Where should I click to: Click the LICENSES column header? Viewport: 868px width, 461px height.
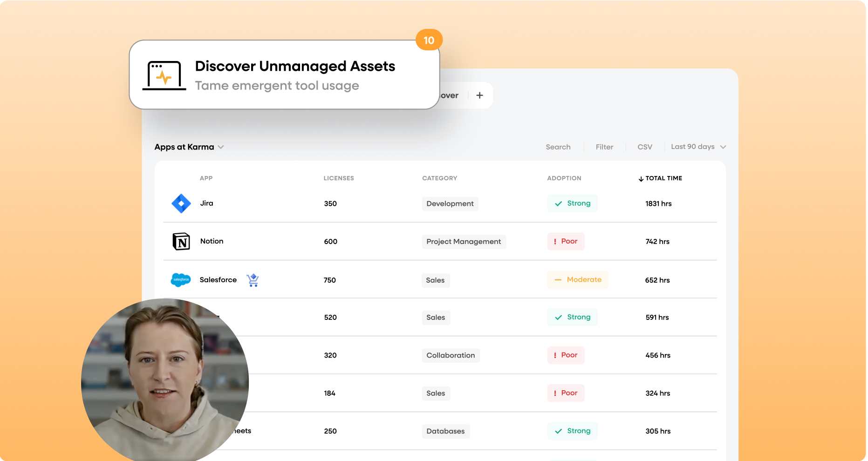pyautogui.click(x=339, y=178)
